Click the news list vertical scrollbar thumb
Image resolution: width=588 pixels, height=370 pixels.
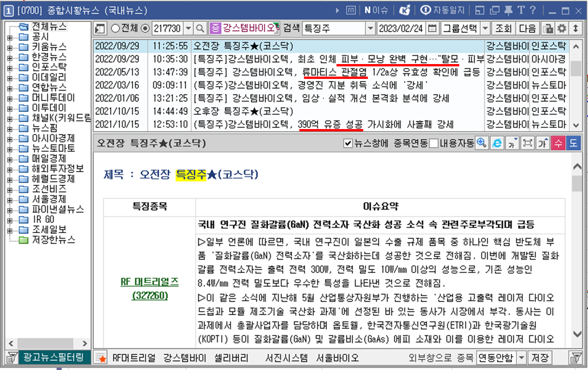pos(575,67)
